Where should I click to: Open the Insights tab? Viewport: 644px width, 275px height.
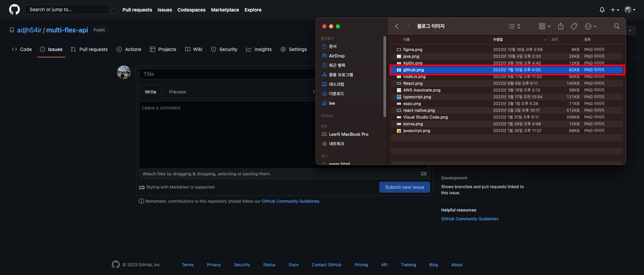coord(259,49)
